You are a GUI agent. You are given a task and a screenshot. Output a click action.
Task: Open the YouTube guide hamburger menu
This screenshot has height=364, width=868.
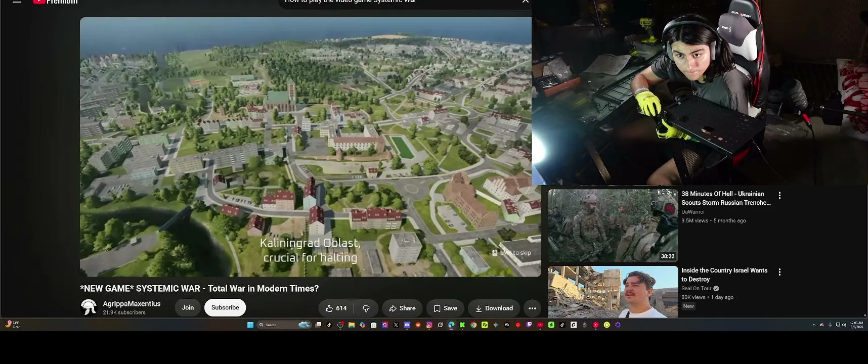pyautogui.click(x=17, y=2)
